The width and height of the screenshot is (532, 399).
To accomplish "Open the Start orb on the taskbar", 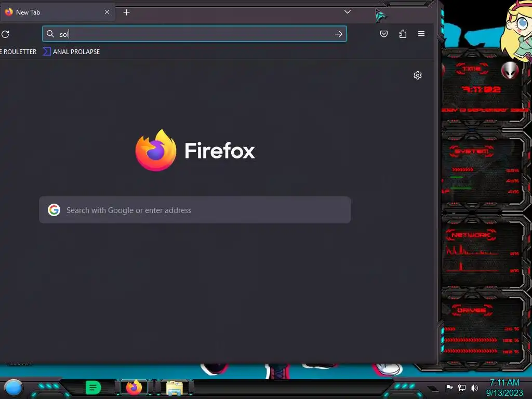I will (x=13, y=388).
